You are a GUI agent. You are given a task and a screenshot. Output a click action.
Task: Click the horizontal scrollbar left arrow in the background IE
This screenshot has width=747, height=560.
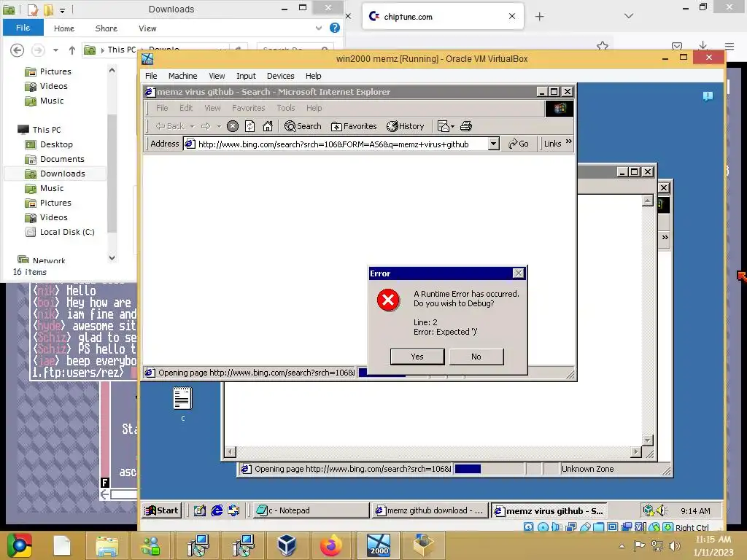click(x=231, y=451)
